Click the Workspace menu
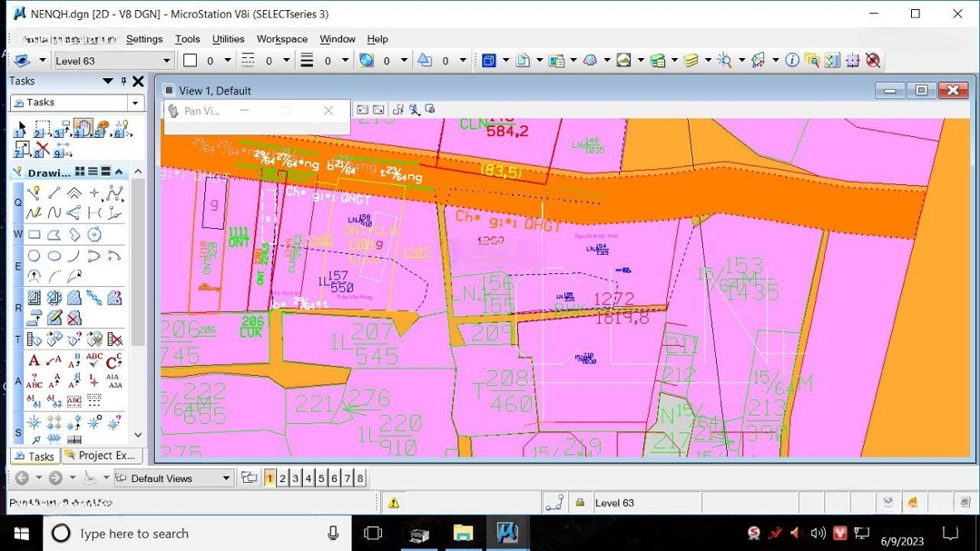This screenshot has height=551, width=980. (281, 39)
